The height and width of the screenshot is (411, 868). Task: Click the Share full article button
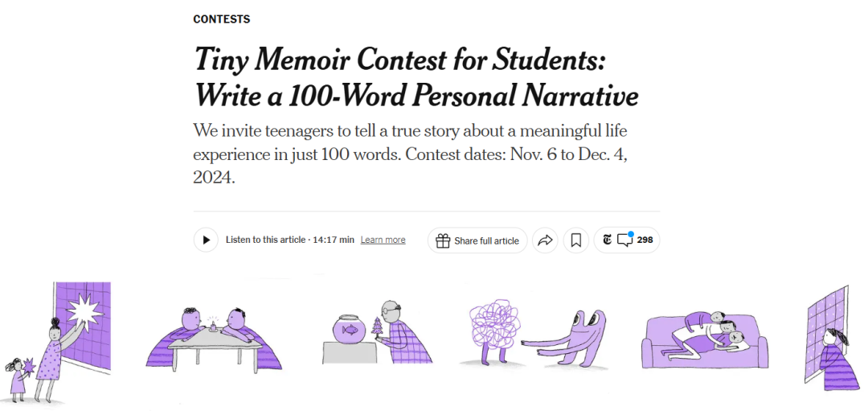pos(477,240)
